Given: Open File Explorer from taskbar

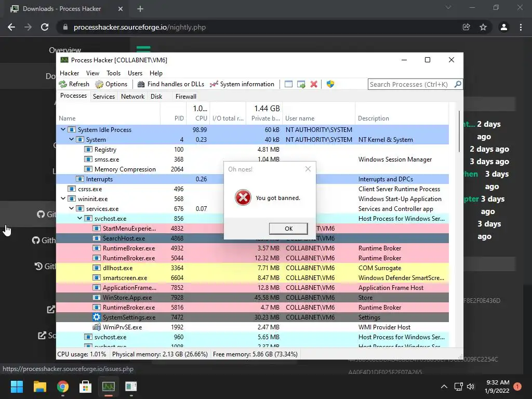Looking at the screenshot, I should 39,387.
